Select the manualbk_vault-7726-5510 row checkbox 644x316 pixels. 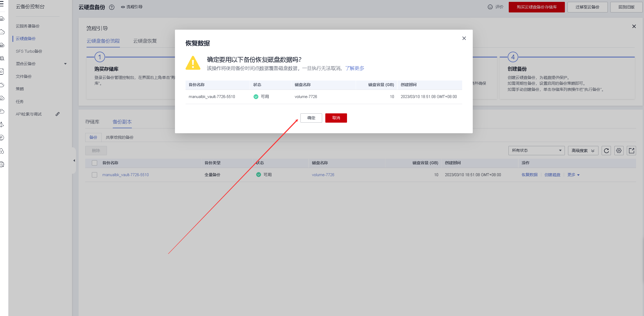click(94, 175)
